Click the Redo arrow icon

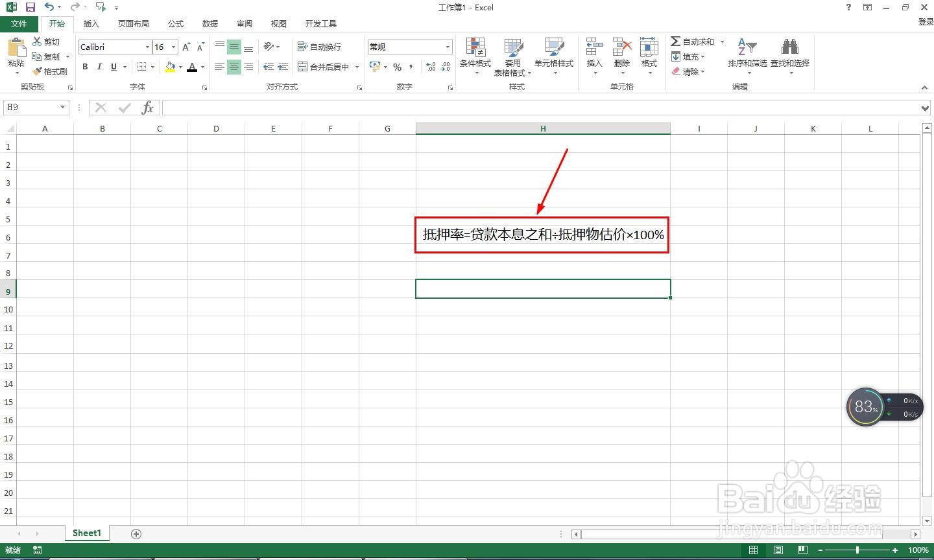coord(75,7)
